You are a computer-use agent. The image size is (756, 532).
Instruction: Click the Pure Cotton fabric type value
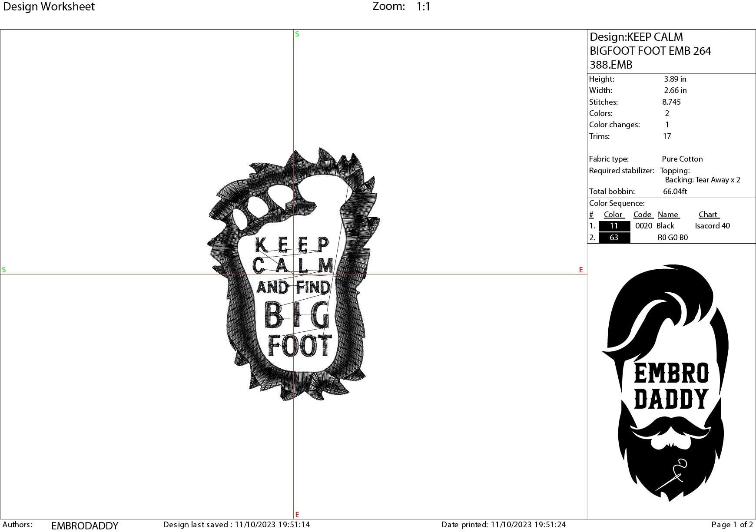point(681,159)
